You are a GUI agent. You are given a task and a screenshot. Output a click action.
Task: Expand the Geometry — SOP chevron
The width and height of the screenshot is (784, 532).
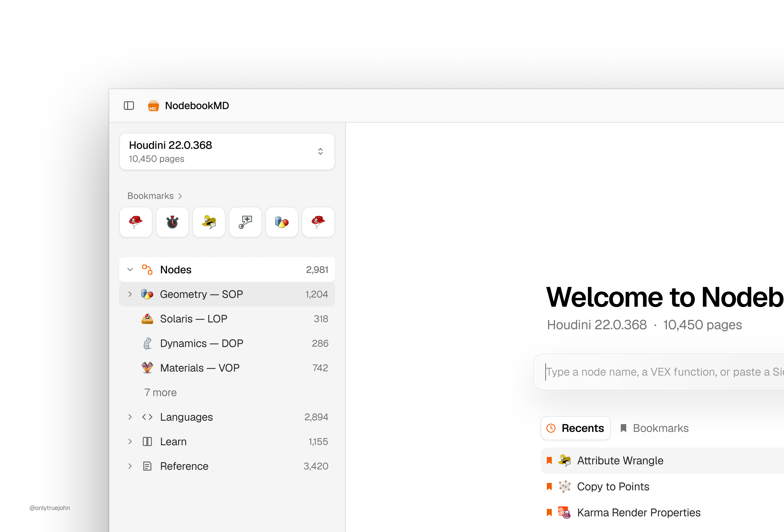pos(130,294)
